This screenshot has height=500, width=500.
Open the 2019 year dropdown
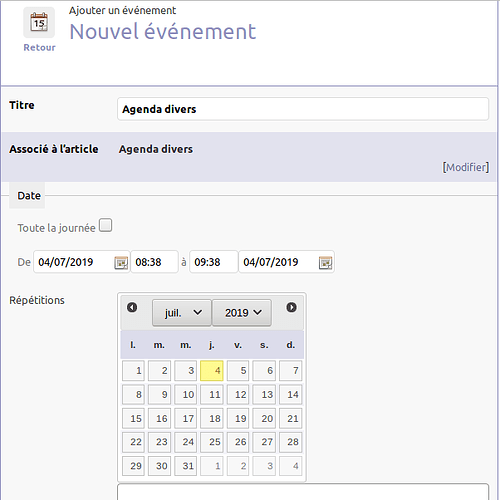242,313
